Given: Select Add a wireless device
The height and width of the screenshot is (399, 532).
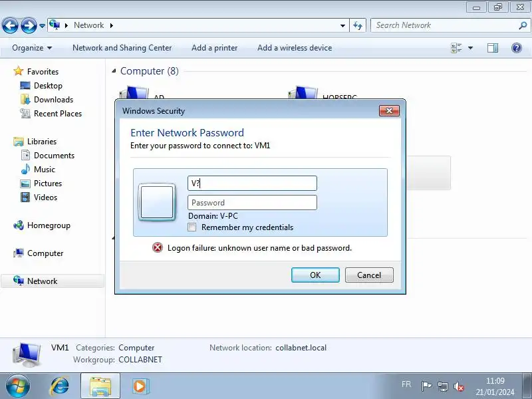Looking at the screenshot, I should [295, 48].
